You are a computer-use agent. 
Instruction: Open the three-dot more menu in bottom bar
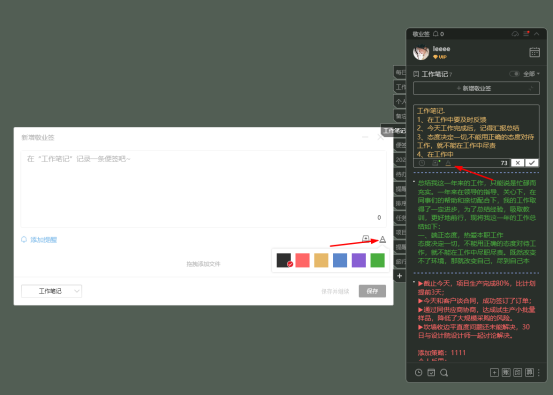tap(539, 372)
